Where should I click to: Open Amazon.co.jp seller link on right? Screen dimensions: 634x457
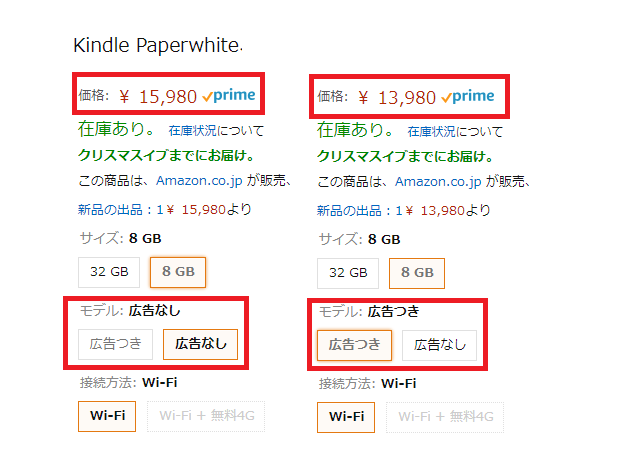(438, 182)
